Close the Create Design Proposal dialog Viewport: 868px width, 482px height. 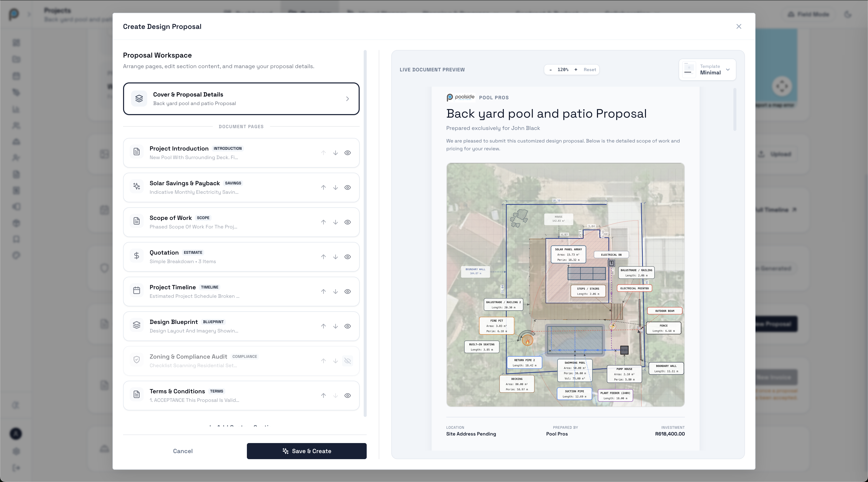click(x=739, y=27)
